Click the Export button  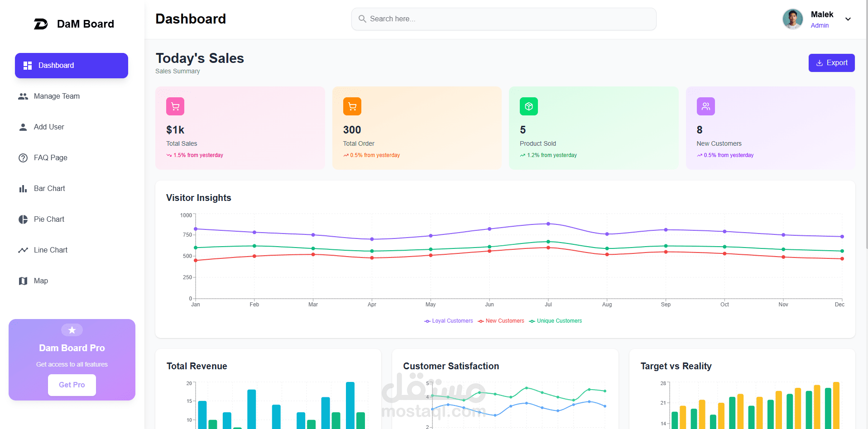[831, 63]
